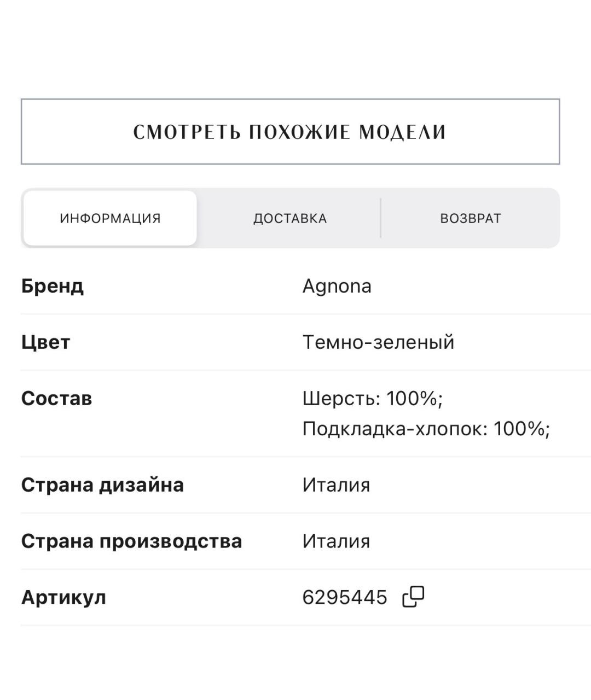591x700 pixels.
Task: Click the Бренд row label
Action: tap(52, 285)
